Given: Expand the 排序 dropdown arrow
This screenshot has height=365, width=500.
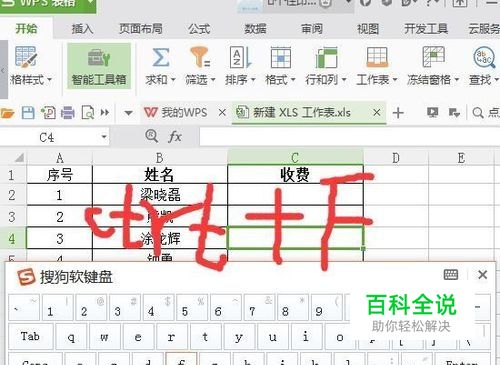Looking at the screenshot, I should (x=253, y=80).
